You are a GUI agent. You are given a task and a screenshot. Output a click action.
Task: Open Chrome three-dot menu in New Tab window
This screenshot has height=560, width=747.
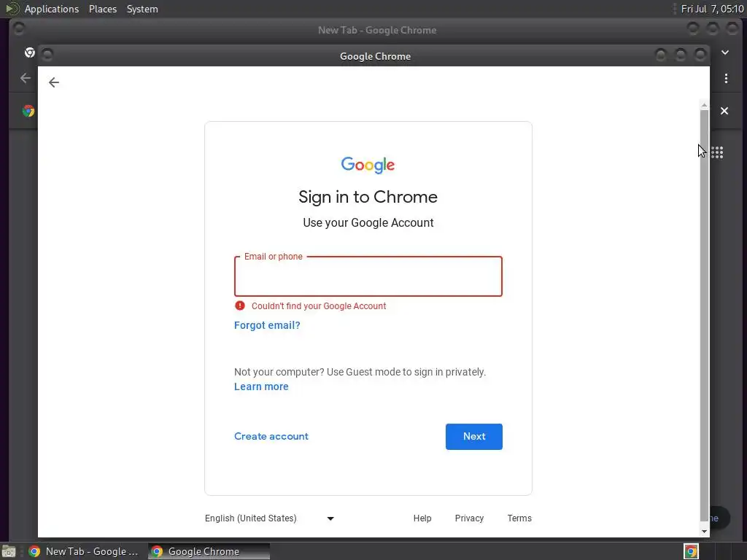[x=726, y=79]
